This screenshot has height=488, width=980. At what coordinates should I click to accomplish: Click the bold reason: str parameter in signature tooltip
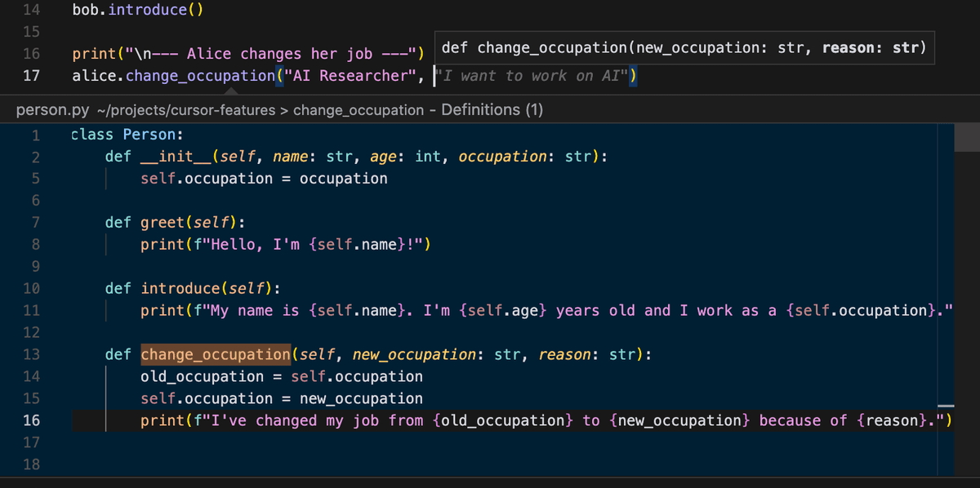click(873, 48)
